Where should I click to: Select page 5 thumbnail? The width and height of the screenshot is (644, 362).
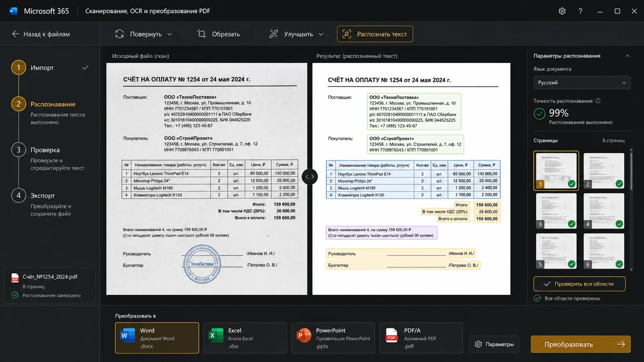556,251
